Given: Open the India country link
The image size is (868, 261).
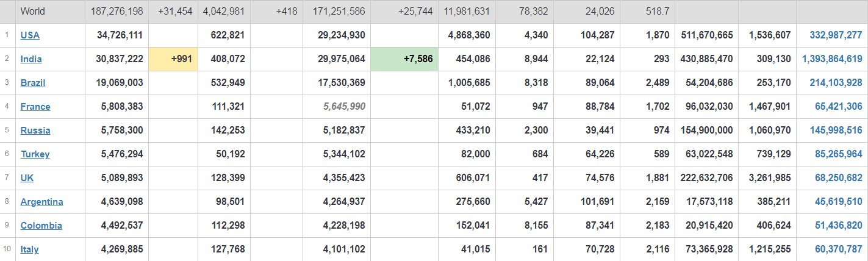Looking at the screenshot, I should (31, 59).
